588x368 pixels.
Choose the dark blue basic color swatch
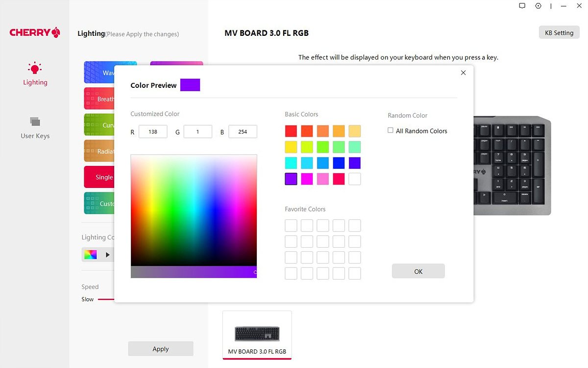point(339,163)
